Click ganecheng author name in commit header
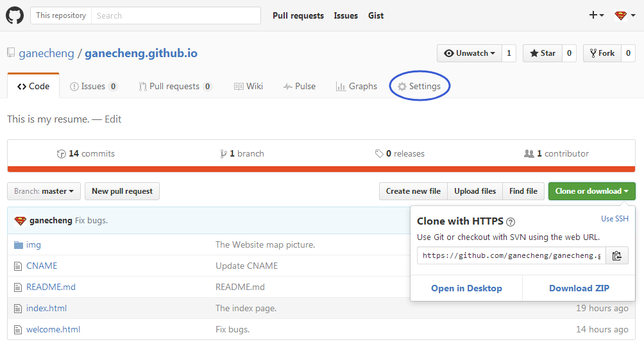The width and height of the screenshot is (644, 342). coord(51,221)
